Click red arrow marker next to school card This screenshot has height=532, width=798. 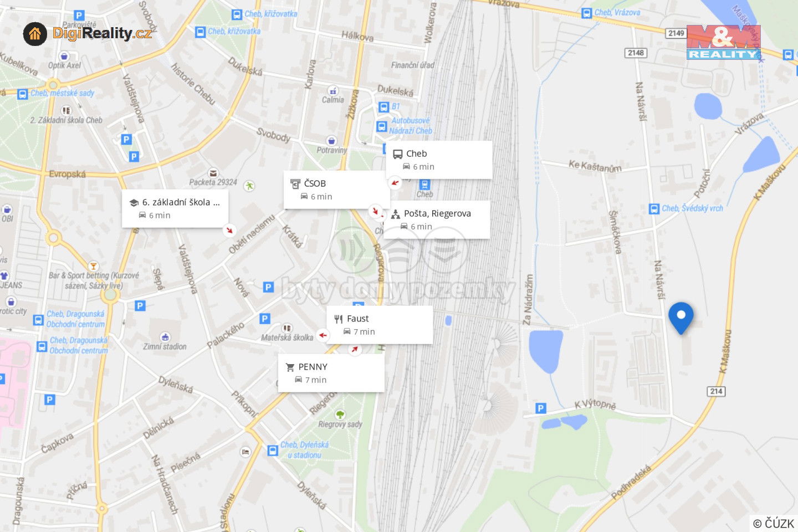(x=229, y=230)
